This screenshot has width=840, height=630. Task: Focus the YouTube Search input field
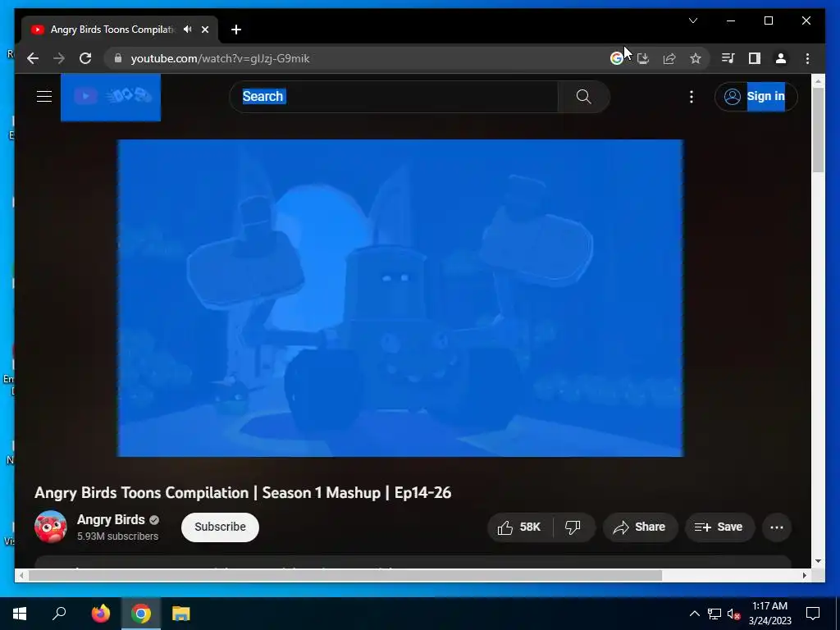[x=394, y=97]
